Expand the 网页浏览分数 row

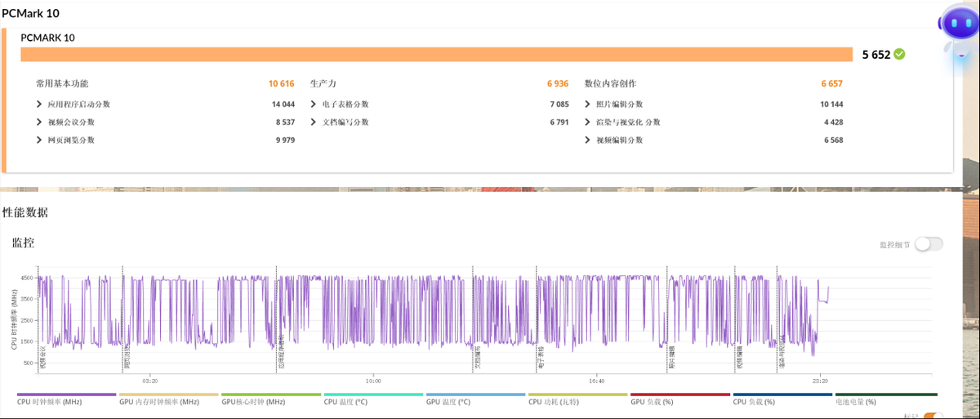click(x=40, y=140)
